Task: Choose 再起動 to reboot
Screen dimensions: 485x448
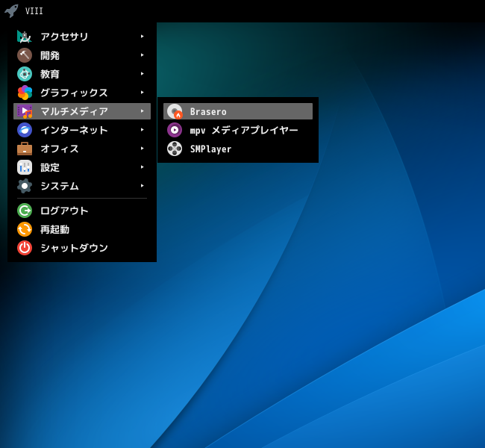Action: (82, 229)
